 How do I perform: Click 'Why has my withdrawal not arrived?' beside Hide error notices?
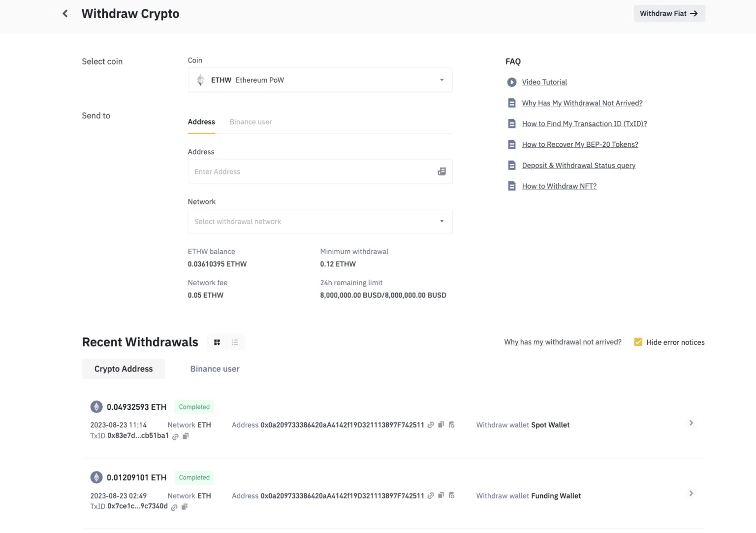(x=563, y=342)
